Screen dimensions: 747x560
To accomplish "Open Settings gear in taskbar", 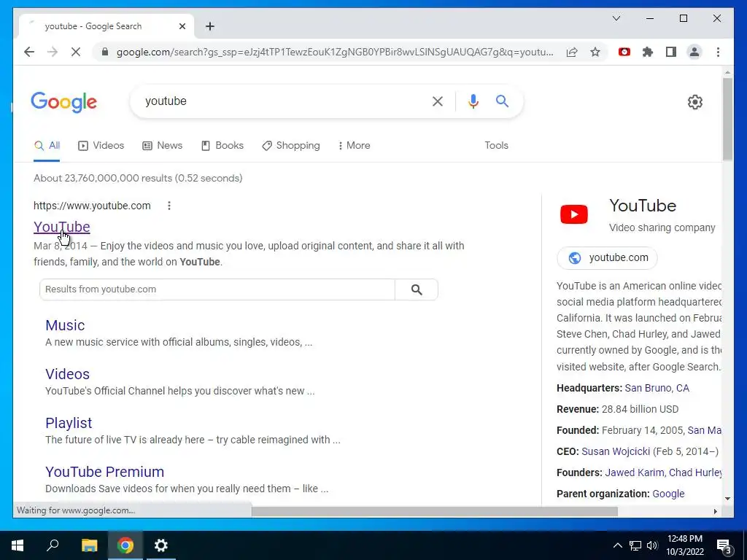I will 161,545.
